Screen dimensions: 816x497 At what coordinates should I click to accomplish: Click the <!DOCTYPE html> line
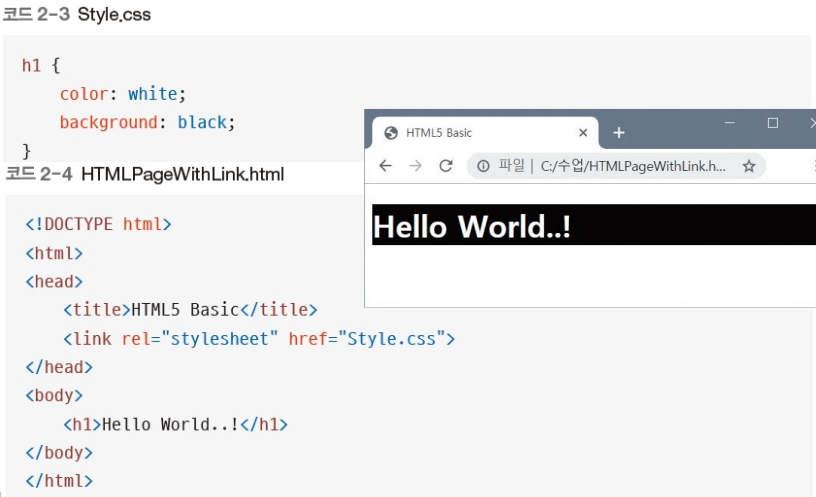98,224
